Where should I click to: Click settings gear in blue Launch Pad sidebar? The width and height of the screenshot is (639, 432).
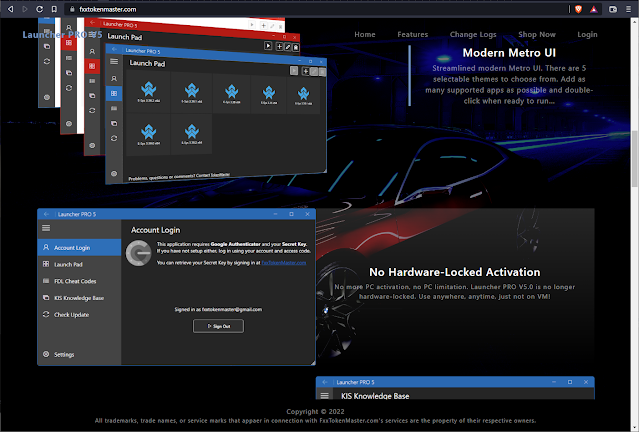tap(114, 174)
